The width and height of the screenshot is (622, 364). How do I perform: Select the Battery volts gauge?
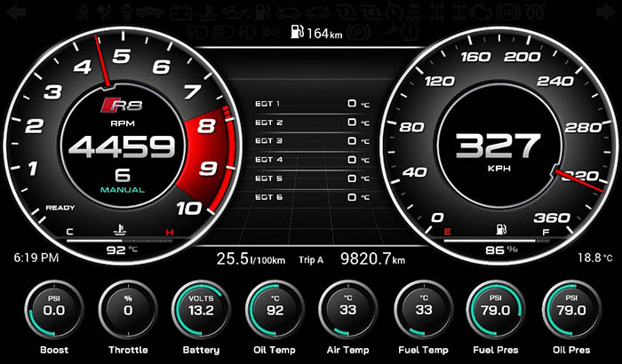201,310
